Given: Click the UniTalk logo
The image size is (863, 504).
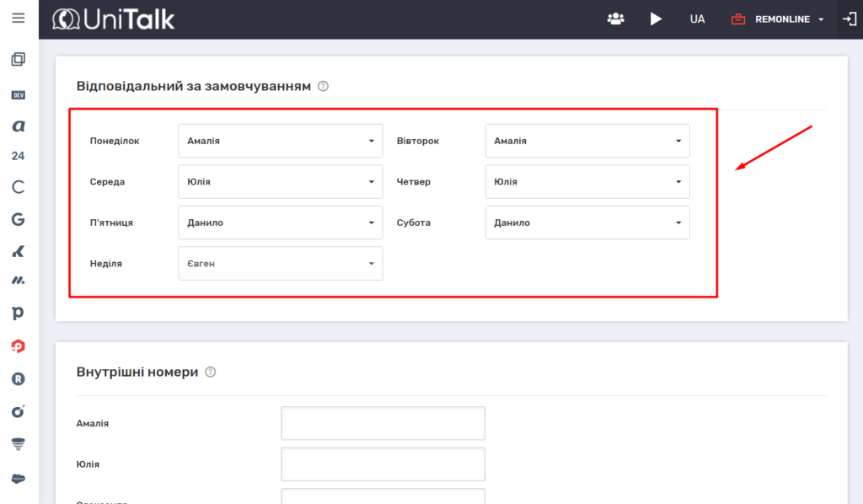Looking at the screenshot, I should [113, 19].
